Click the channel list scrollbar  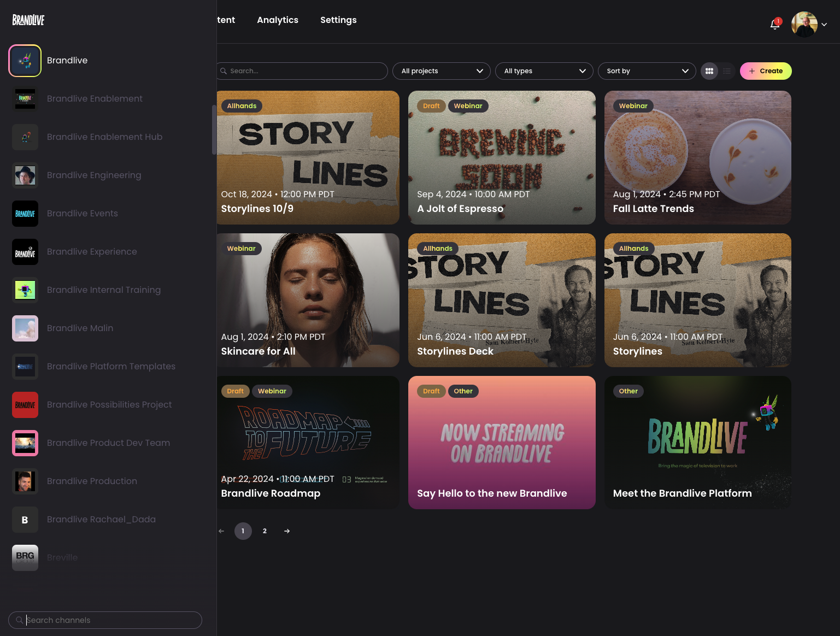coord(214,129)
